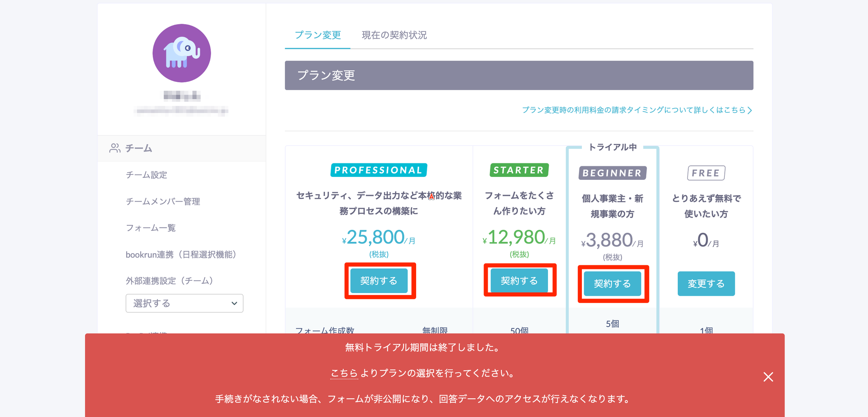868x417 pixels.
Task: Click 契約する for the Starter plan
Action: [519, 281]
